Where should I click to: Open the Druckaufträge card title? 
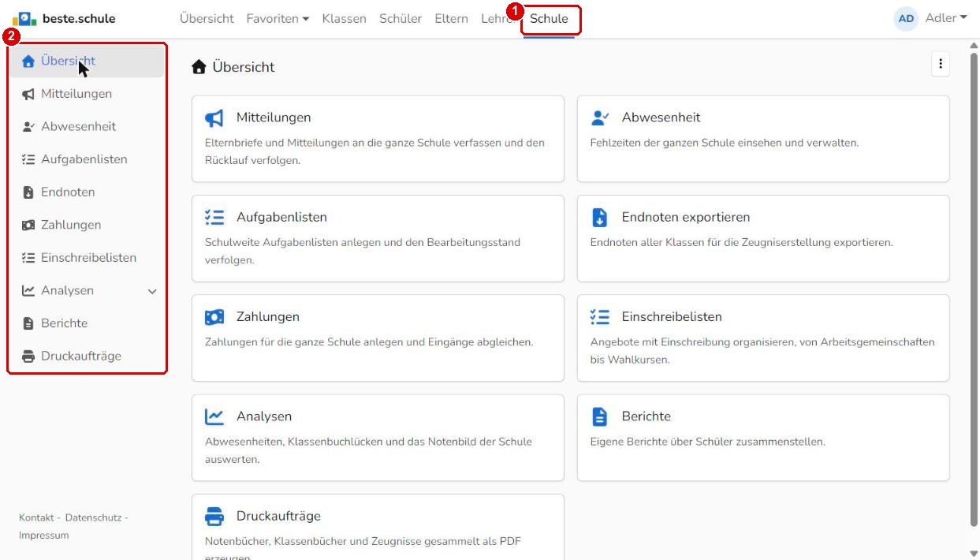pyautogui.click(x=278, y=517)
